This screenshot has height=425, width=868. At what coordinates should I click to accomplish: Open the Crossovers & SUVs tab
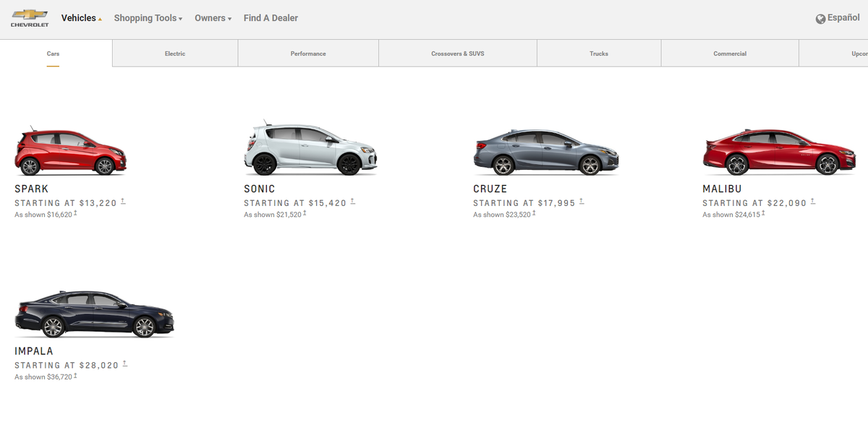(x=457, y=53)
